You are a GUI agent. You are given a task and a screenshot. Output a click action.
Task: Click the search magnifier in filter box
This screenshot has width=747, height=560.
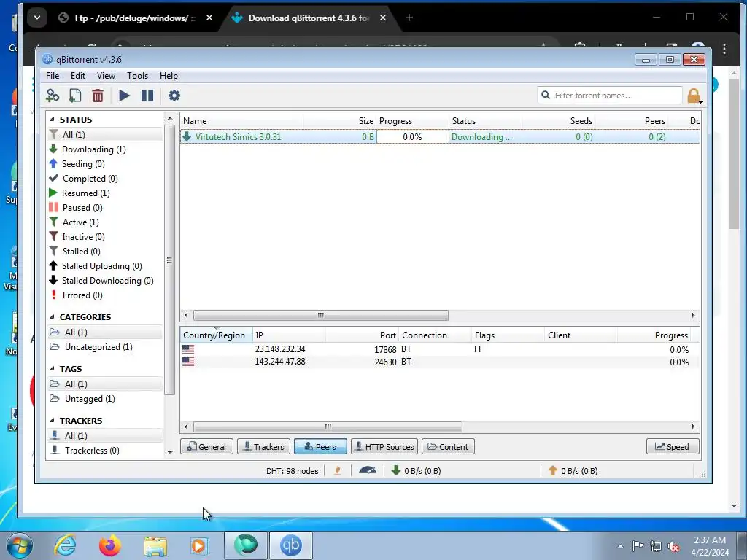(546, 96)
